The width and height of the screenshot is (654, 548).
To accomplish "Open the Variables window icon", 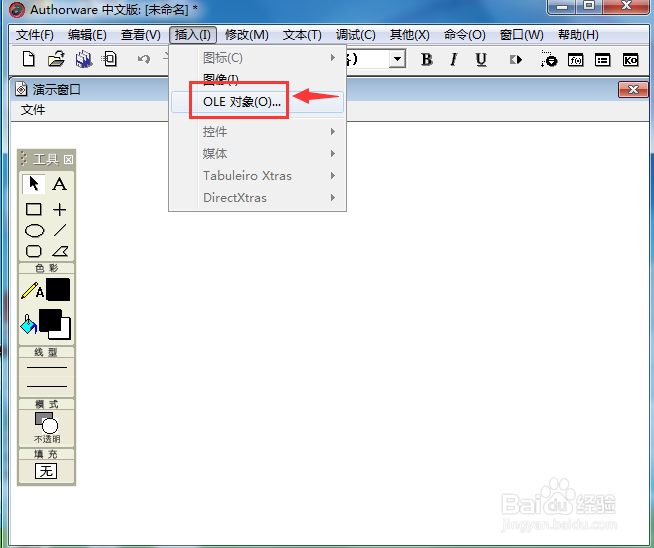I will pos(603,60).
